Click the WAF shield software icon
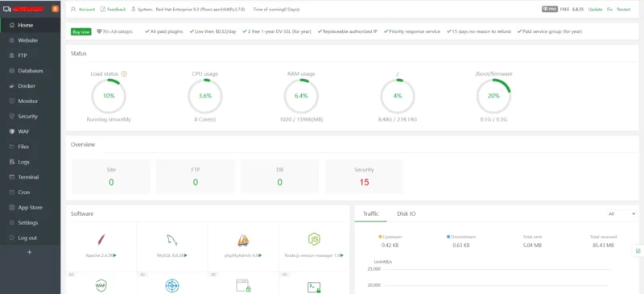 pos(101,285)
